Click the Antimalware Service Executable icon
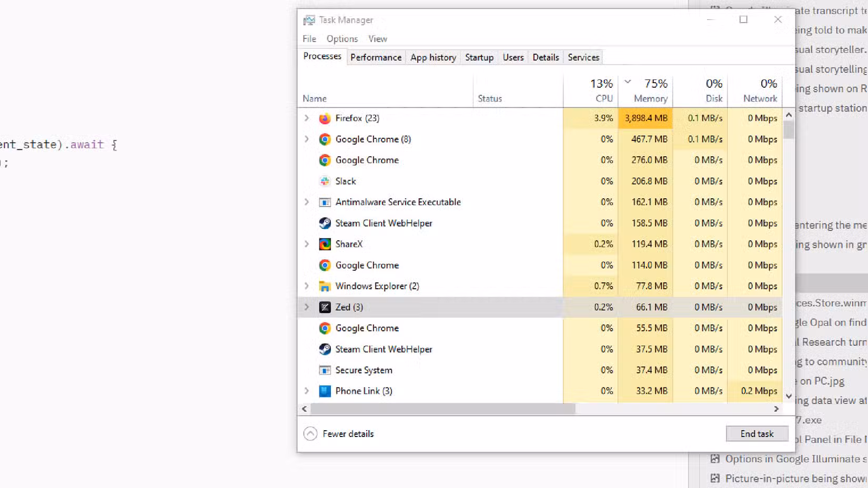Image resolution: width=868 pixels, height=488 pixels. tap(325, 202)
